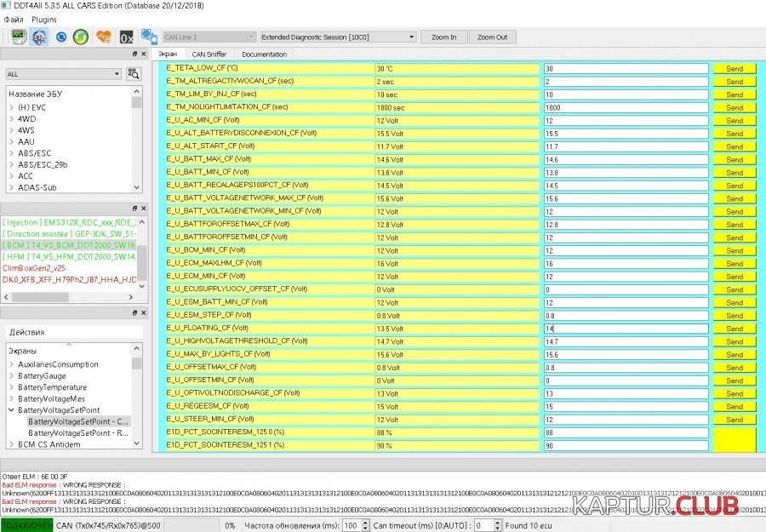Screen dimensions: 766x532
Task: Click the Can timeout input field
Action: click(483, 526)
